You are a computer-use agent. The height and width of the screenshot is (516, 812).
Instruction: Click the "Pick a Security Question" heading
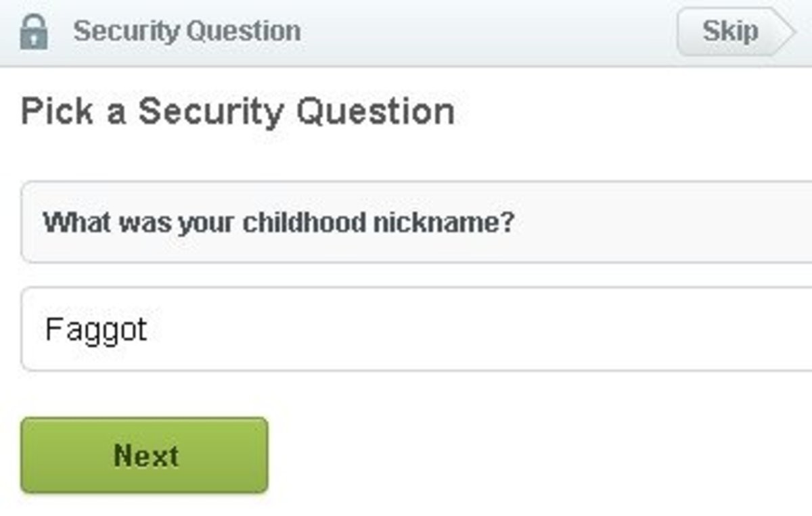[238, 112]
